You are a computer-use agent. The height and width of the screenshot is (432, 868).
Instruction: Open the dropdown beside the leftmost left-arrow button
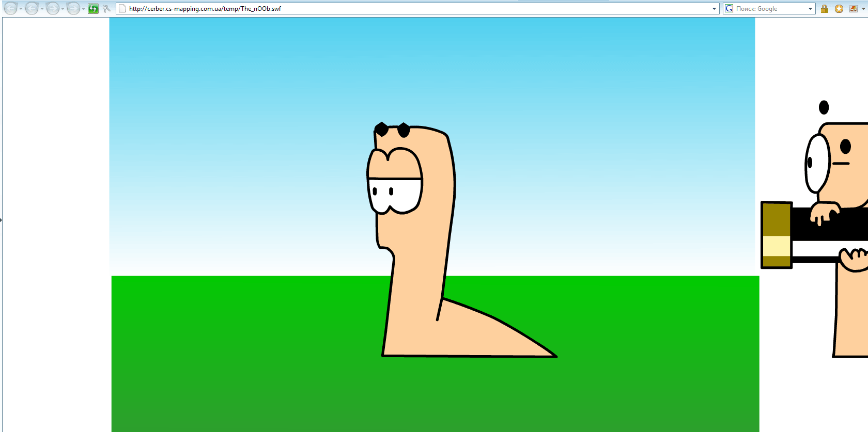(21, 9)
